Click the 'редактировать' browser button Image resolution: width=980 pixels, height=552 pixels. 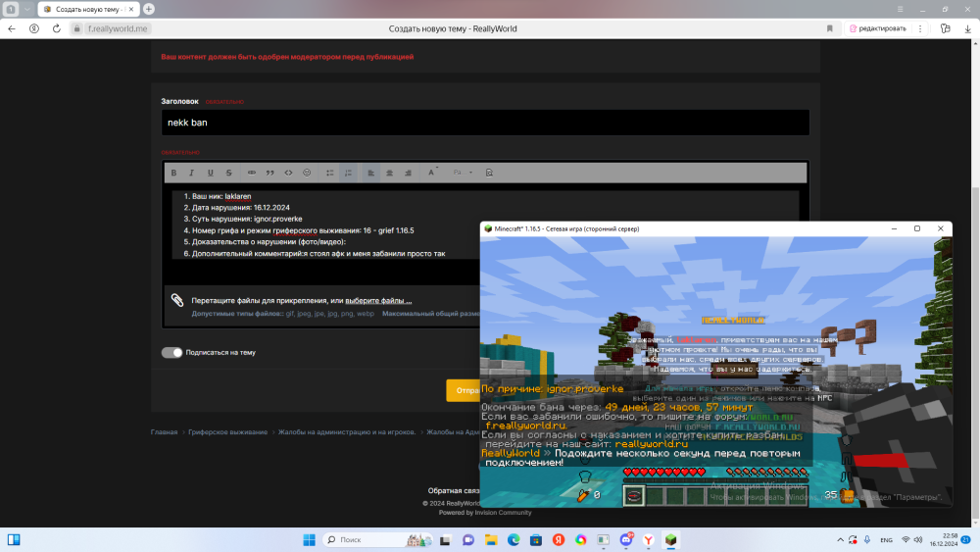tap(877, 28)
